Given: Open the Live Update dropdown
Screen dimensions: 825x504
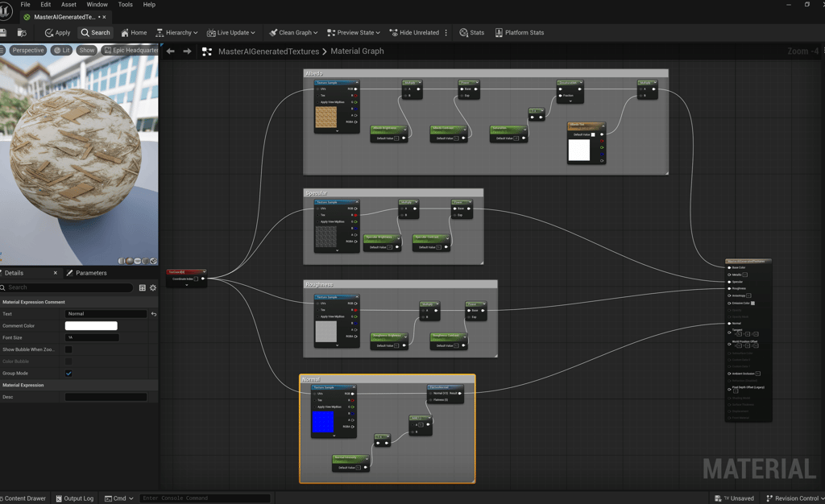Looking at the screenshot, I should (231, 33).
